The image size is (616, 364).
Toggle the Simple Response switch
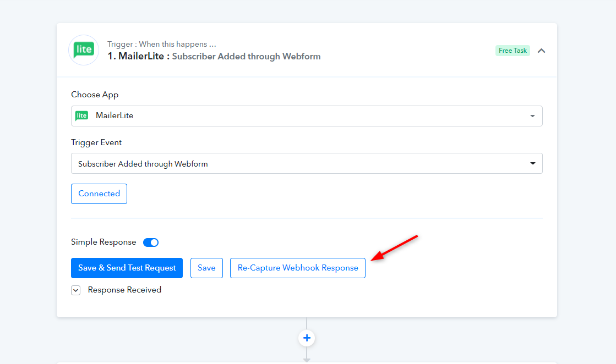[x=151, y=242]
